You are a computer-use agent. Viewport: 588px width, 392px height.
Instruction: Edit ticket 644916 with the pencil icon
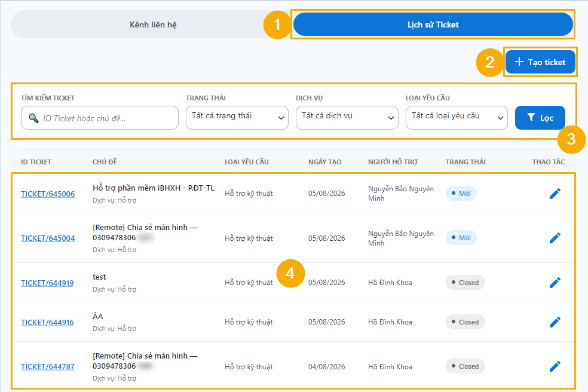pos(555,322)
